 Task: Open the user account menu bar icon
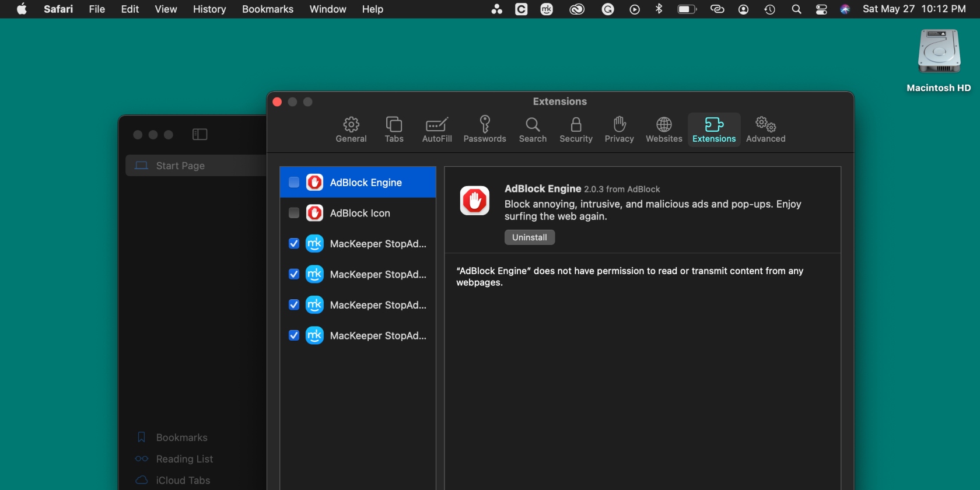click(743, 9)
